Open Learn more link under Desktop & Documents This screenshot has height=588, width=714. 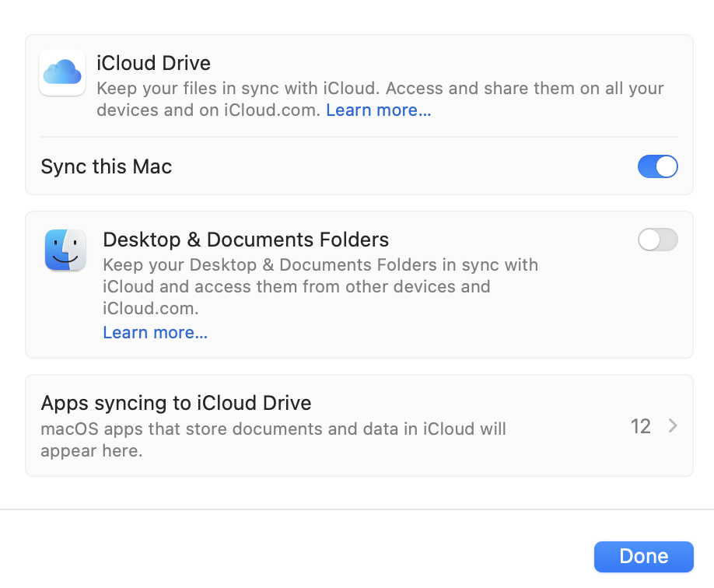pos(155,333)
